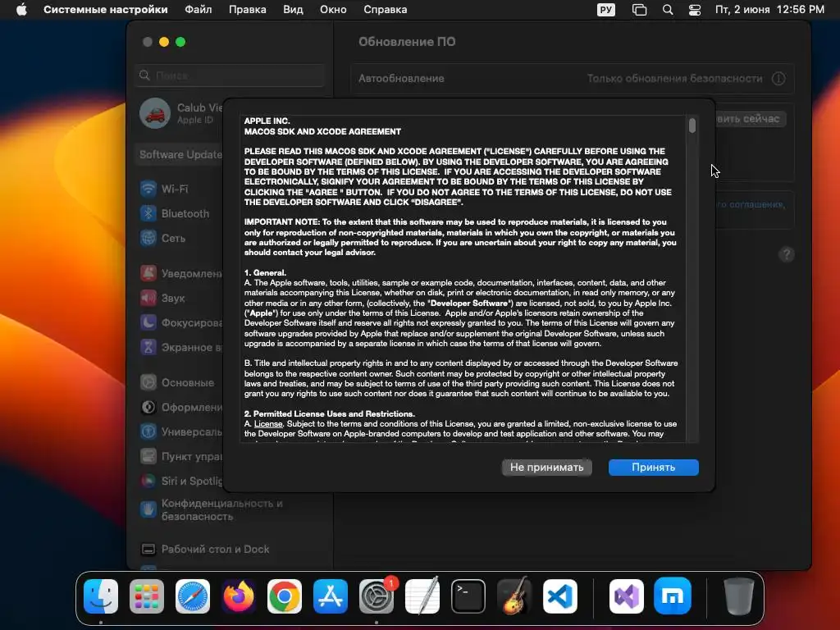This screenshot has height=630, width=840.
Task: Click the help question mark button
Action: tap(786, 254)
